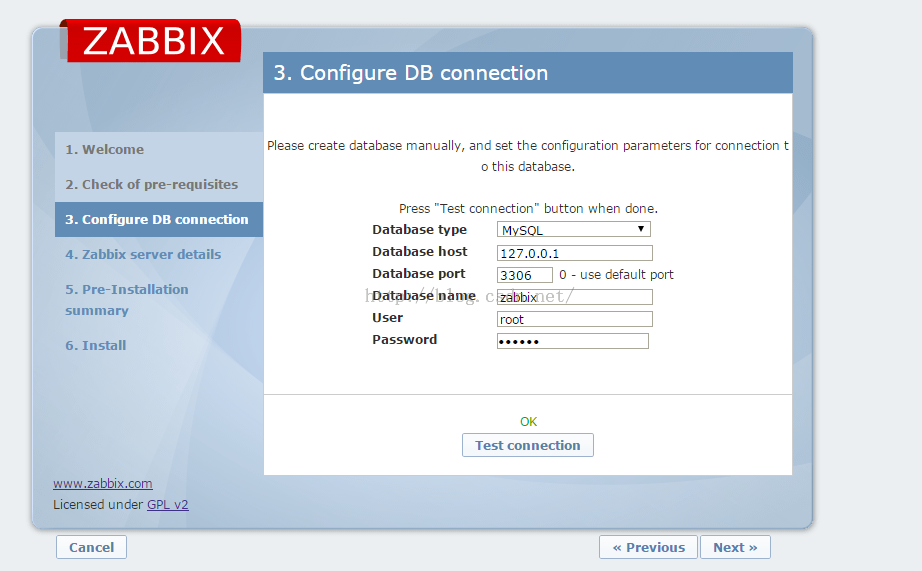The height and width of the screenshot is (571, 922).
Task: Select step 3. Configure DB connection
Action: coord(159,219)
